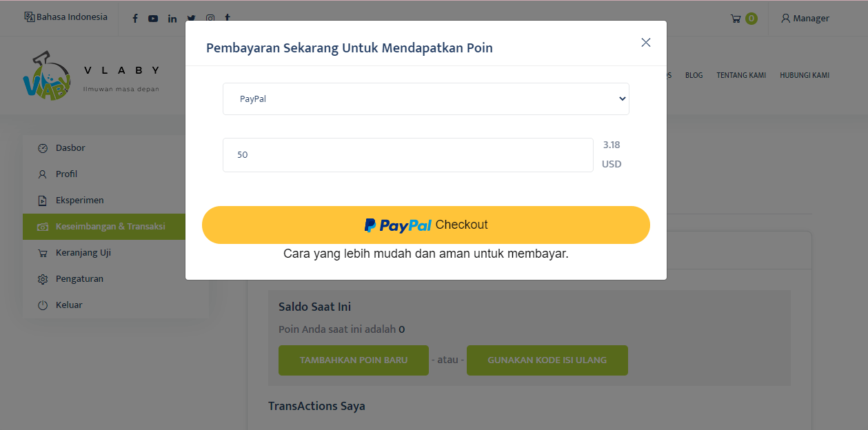Open the Dasbor dashboard icon
This screenshot has height=430, width=868.
tap(41, 147)
